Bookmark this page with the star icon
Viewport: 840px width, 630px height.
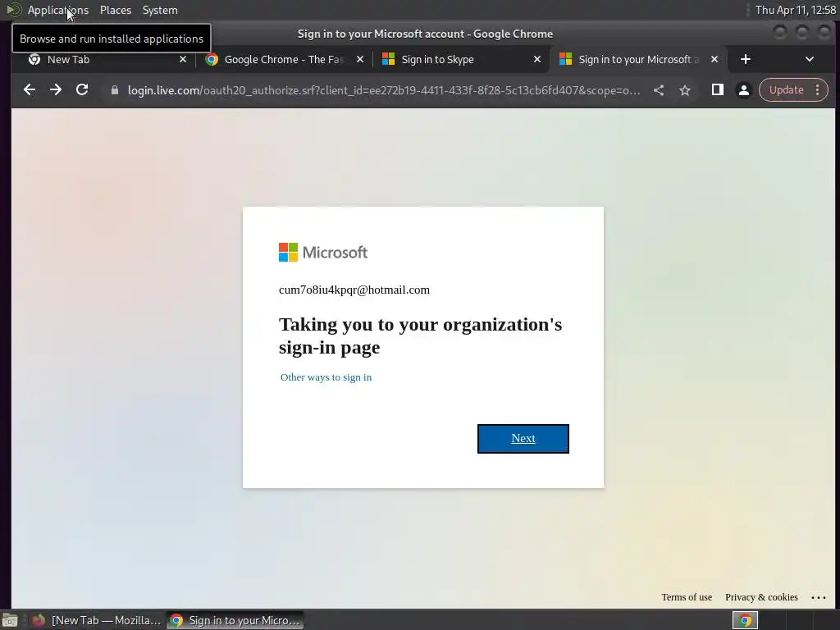[685, 90]
